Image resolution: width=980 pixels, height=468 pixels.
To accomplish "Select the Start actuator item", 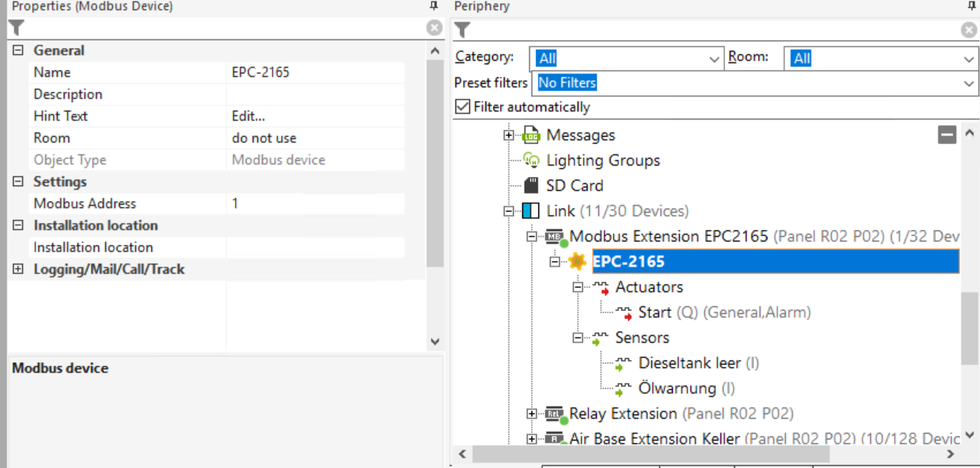I will pyautogui.click(x=654, y=312).
